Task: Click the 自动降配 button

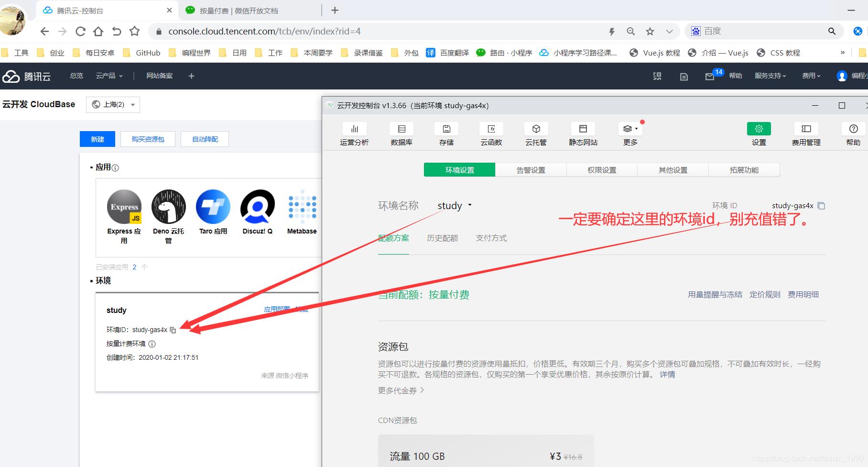Action: pos(205,139)
